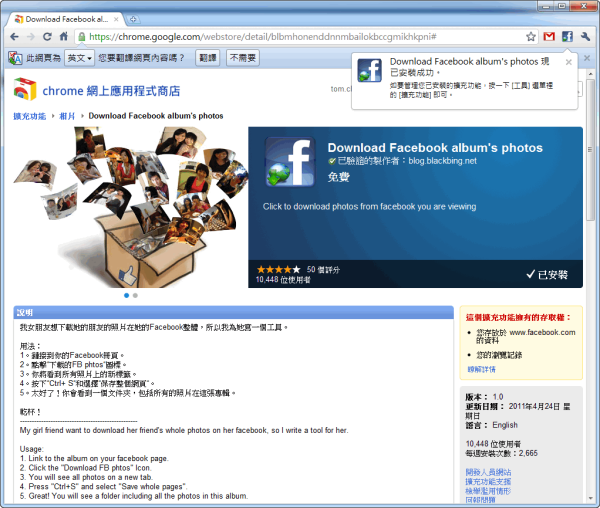Click the '語言： English' text
The image size is (600, 508).
click(x=491, y=425)
